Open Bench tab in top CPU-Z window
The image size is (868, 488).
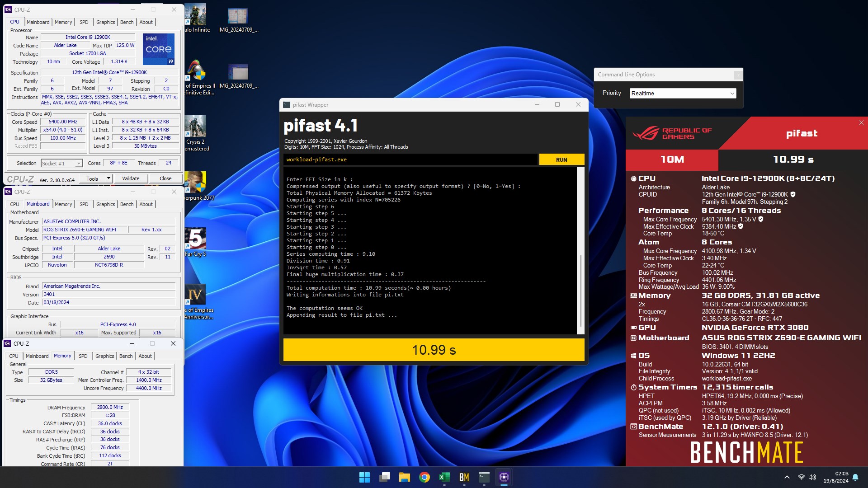tap(127, 22)
